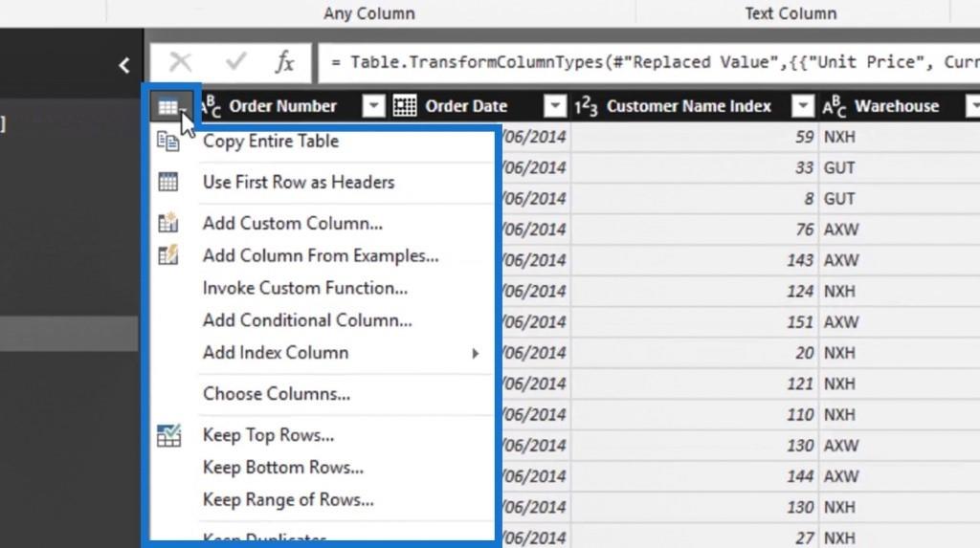Image resolution: width=980 pixels, height=548 pixels.
Task: Click the NXH cell beside value 124
Action: [x=900, y=291]
